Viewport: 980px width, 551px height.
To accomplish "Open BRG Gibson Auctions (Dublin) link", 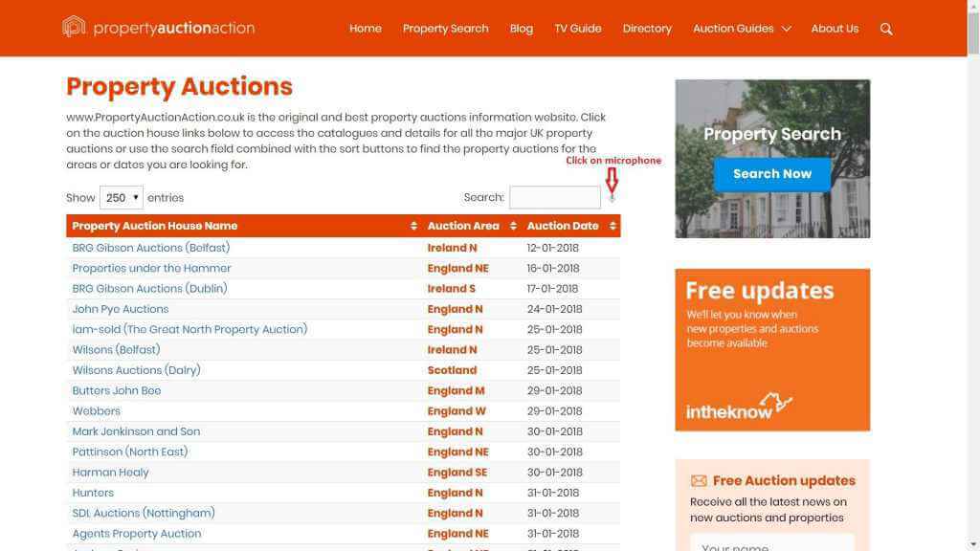I will point(149,289).
